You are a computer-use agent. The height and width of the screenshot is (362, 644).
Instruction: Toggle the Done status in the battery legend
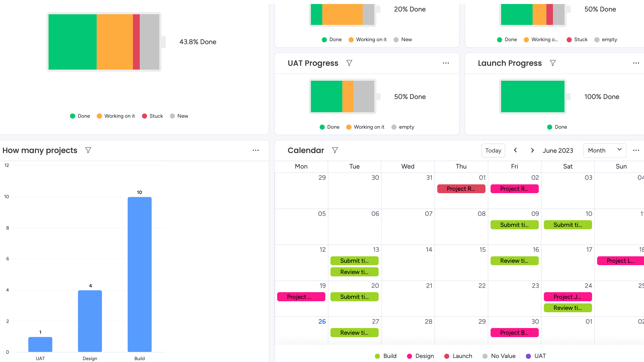pyautogui.click(x=80, y=116)
